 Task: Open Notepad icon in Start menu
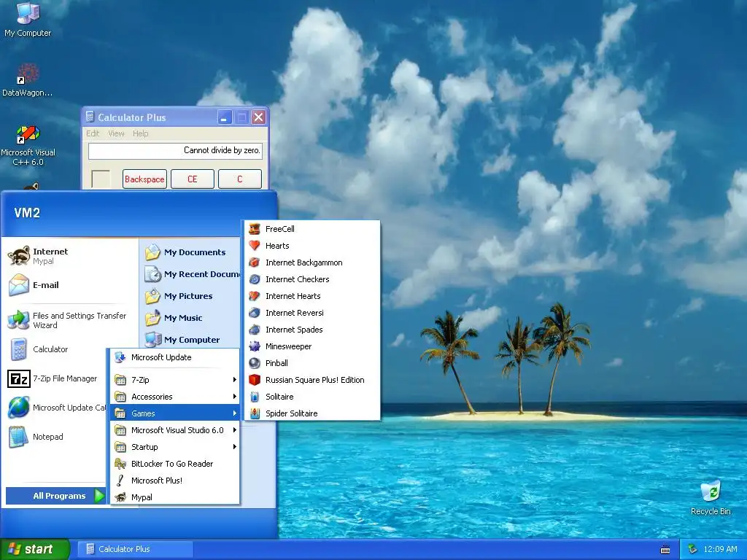coord(19,437)
